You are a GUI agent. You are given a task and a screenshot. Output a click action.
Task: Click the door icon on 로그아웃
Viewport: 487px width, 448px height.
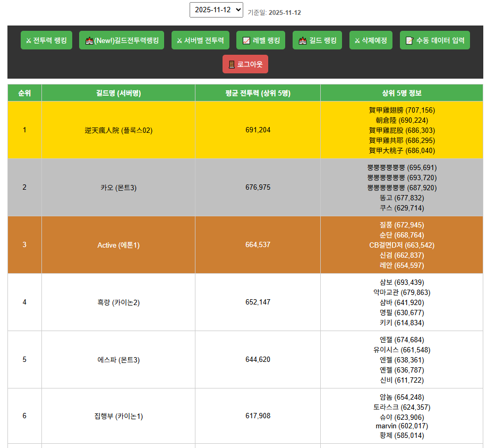(x=232, y=64)
